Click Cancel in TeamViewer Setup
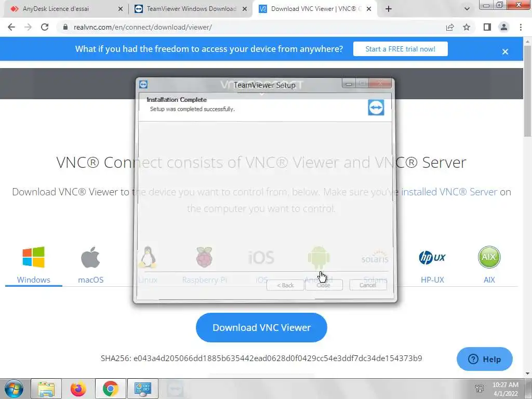This screenshot has height=399, width=532. (x=368, y=285)
